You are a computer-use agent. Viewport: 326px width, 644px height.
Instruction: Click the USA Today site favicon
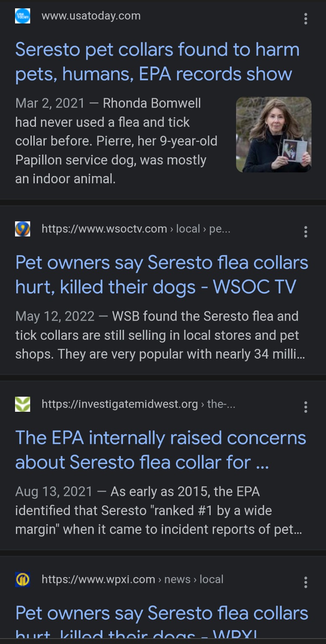coord(23,16)
